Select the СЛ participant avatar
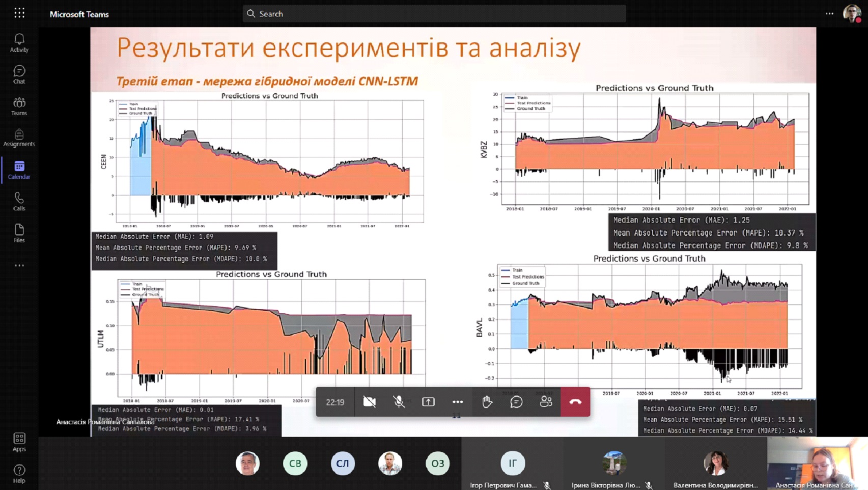Image resolution: width=868 pixels, height=490 pixels. 343,464
